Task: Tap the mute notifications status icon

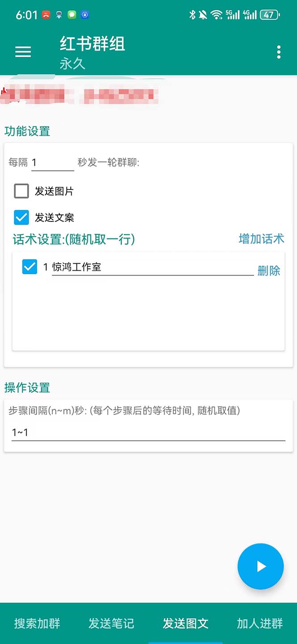Action: click(203, 14)
